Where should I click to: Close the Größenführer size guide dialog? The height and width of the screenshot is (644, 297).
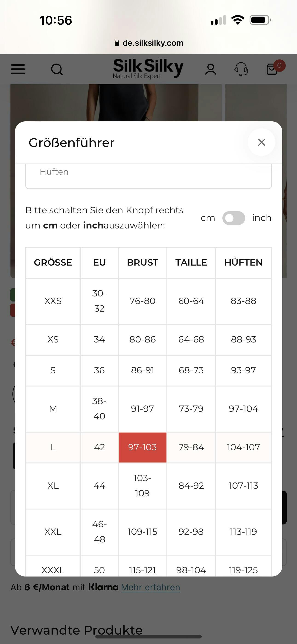[262, 142]
